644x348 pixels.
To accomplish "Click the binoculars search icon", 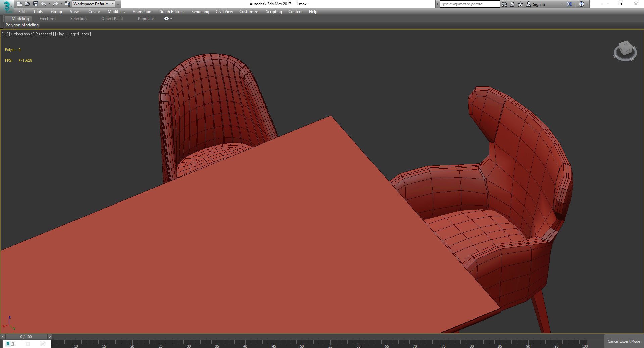I will click(504, 4).
